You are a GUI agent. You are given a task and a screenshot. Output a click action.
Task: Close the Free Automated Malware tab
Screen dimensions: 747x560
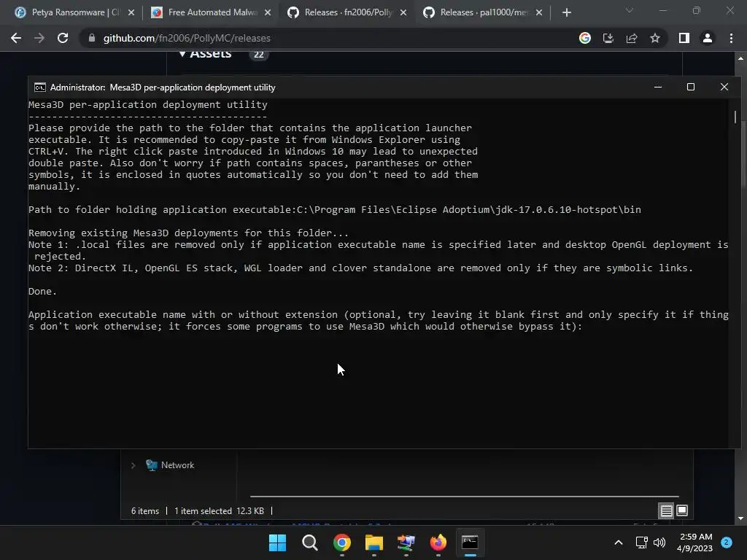[267, 12]
